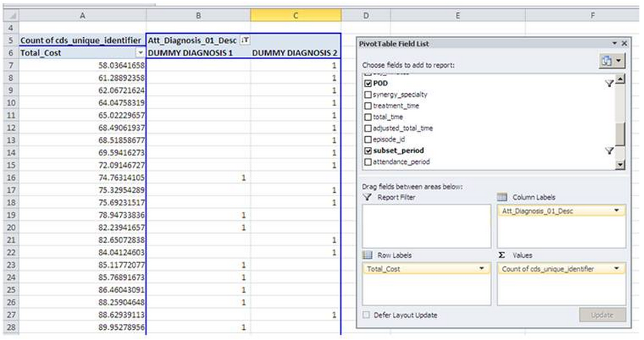Check the total_time field checkbox
The height and width of the screenshot is (340, 644).
pyautogui.click(x=368, y=117)
